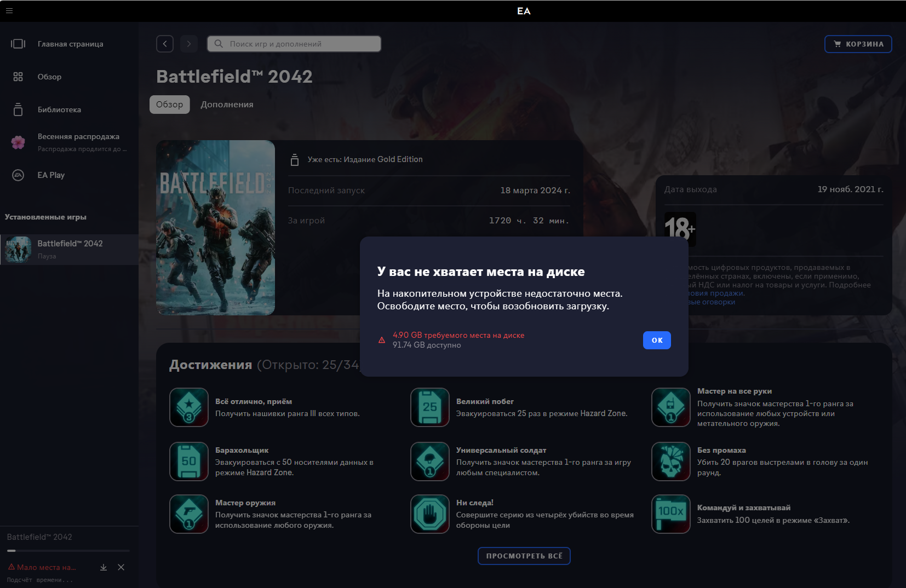
Task: Click the Универсальный солдат achievement icon
Action: [x=430, y=462]
